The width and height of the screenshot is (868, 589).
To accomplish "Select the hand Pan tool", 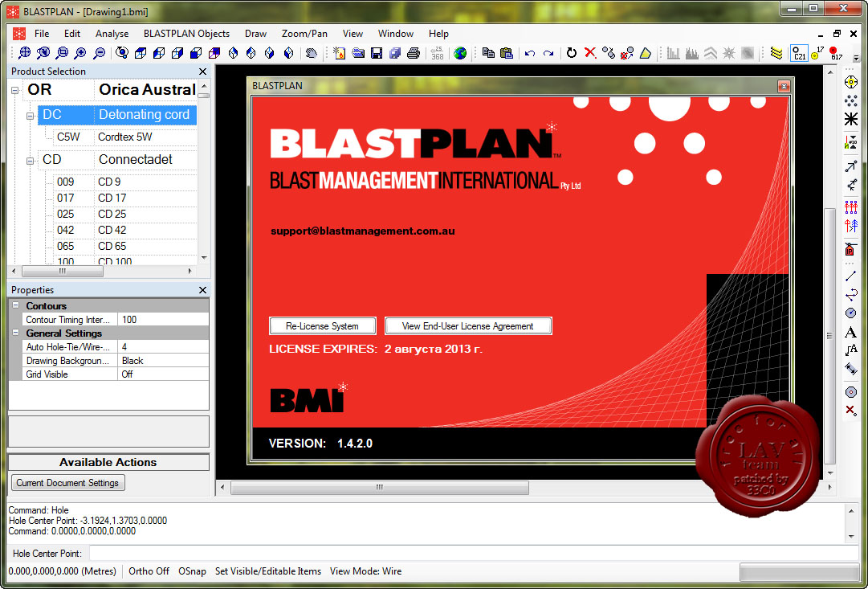I will tap(312, 53).
